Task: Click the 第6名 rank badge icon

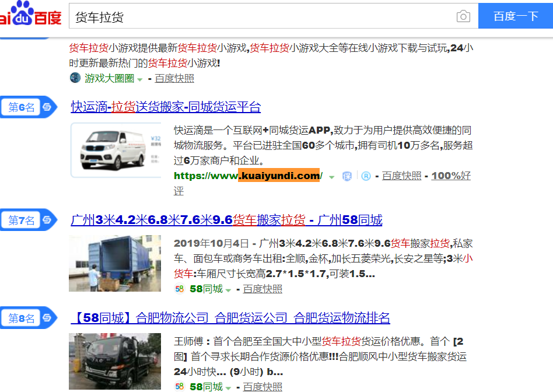Action: (29, 107)
